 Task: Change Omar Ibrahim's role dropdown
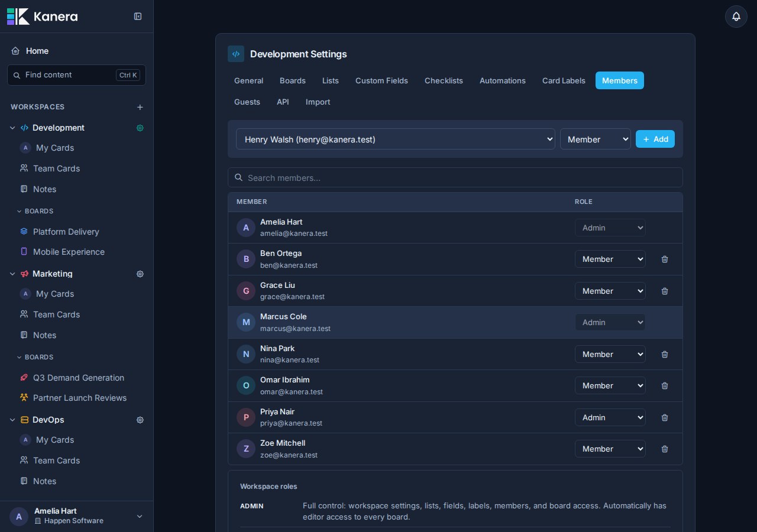610,385
